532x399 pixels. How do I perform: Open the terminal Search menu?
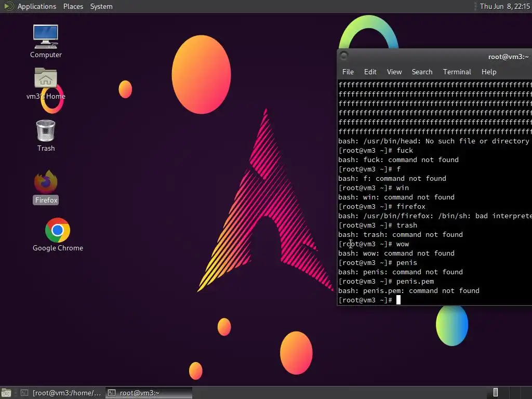(x=422, y=72)
